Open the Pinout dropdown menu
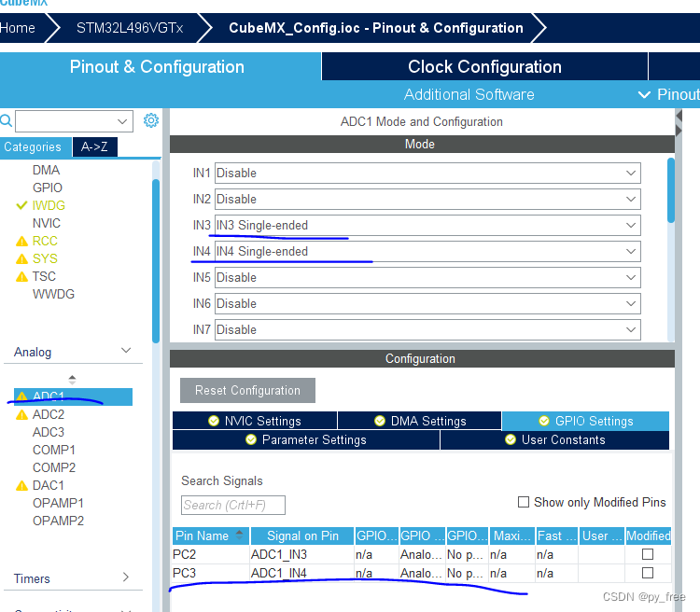This screenshot has width=700, height=612. tap(668, 94)
